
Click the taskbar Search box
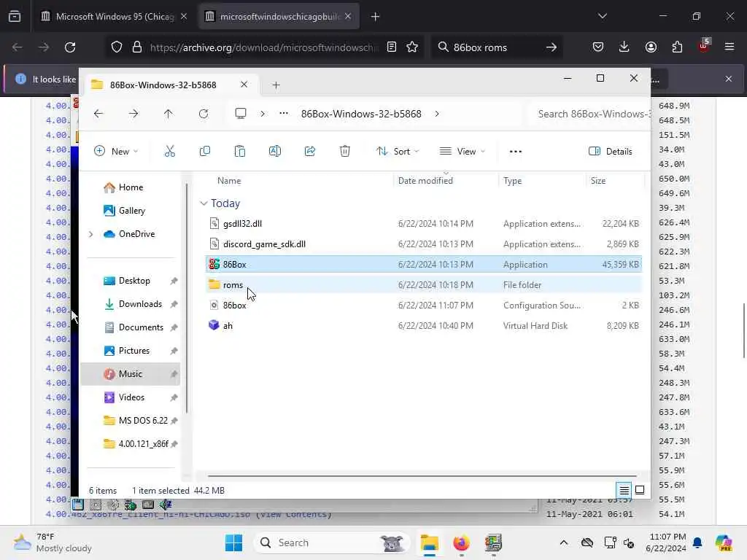332,542
